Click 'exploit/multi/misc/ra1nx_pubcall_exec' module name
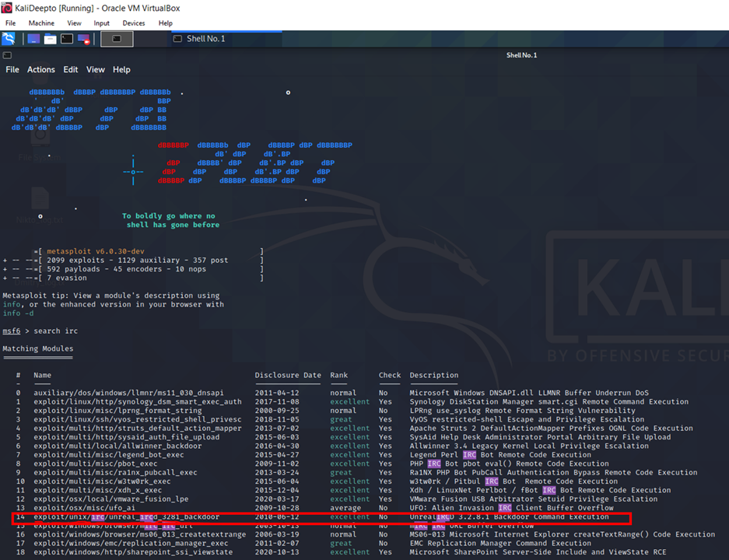The image size is (729, 560). click(115, 472)
